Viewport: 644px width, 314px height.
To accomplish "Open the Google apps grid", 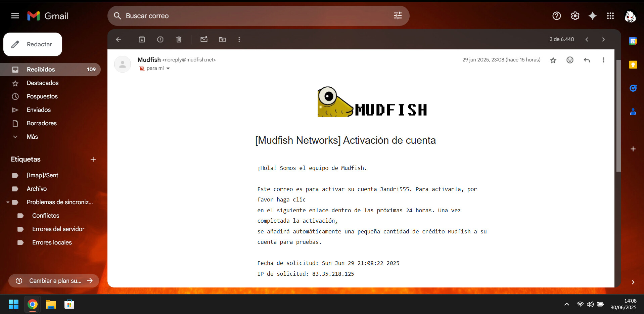I will (x=610, y=16).
